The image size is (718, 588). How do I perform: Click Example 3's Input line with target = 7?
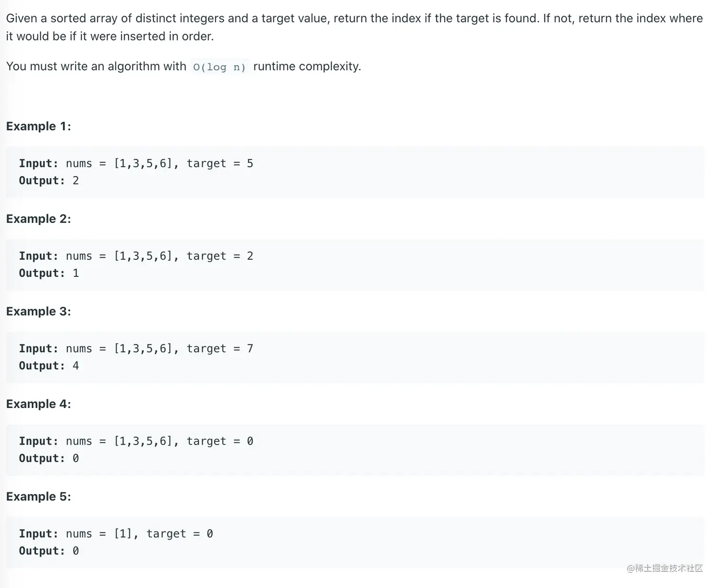click(136, 349)
